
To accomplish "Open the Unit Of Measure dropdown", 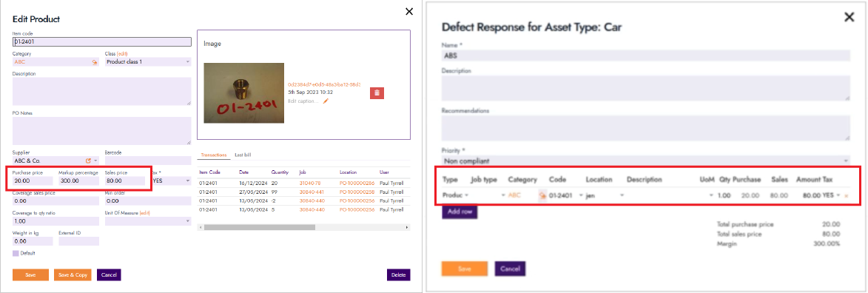I will tap(148, 221).
